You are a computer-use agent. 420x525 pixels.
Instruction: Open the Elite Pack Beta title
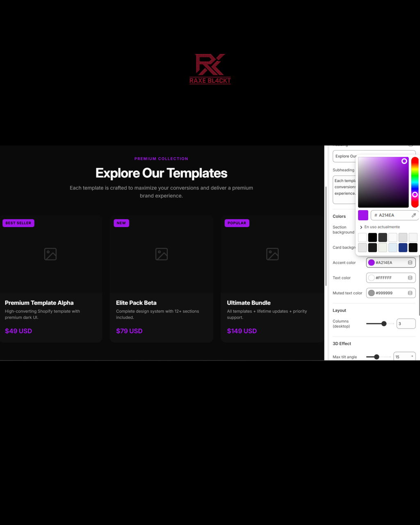(x=136, y=303)
